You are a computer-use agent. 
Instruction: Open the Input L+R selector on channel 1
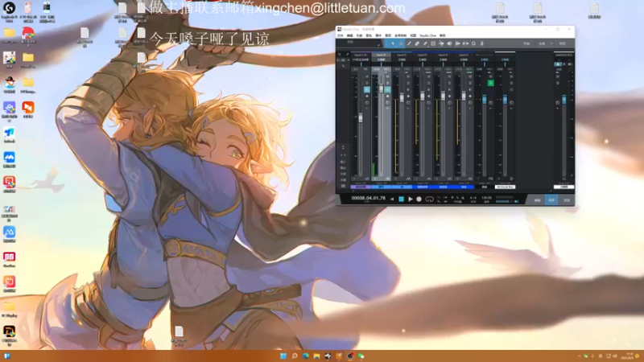[360, 55]
